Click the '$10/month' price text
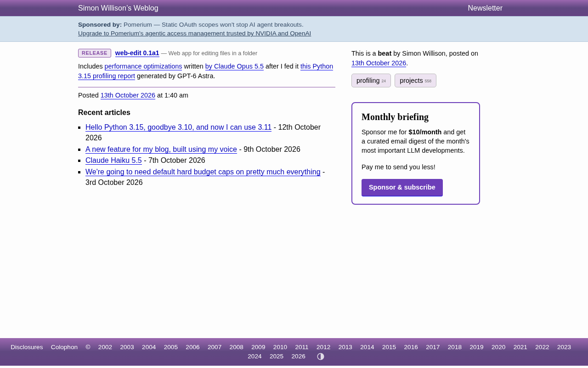Screen dimensions: 588x368 coord(425,132)
